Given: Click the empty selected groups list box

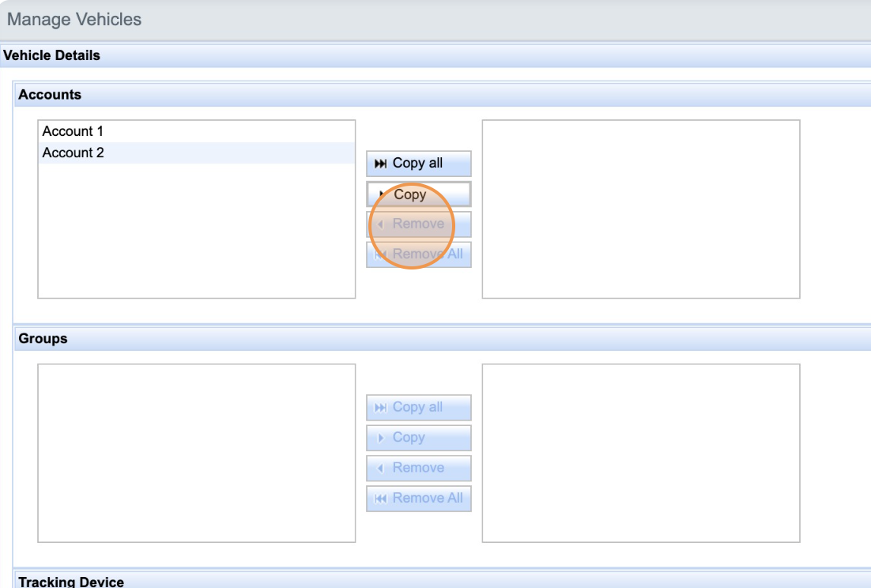Looking at the screenshot, I should (x=640, y=453).
